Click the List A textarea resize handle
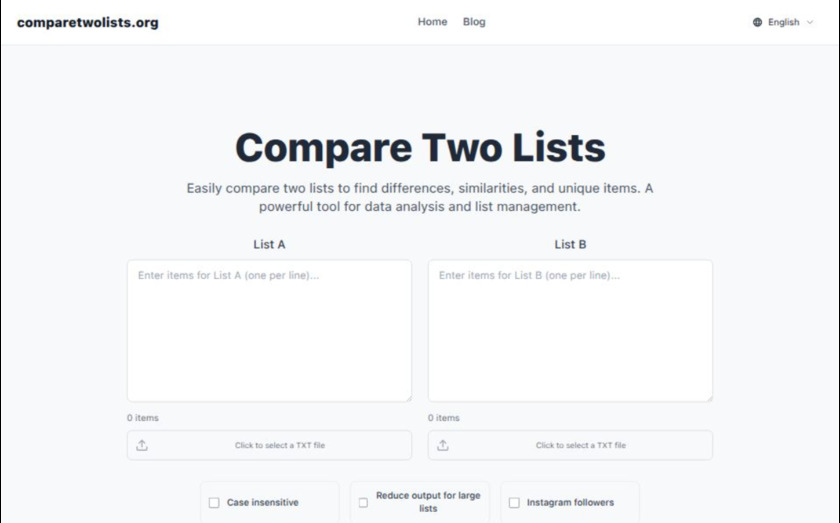 [407, 397]
